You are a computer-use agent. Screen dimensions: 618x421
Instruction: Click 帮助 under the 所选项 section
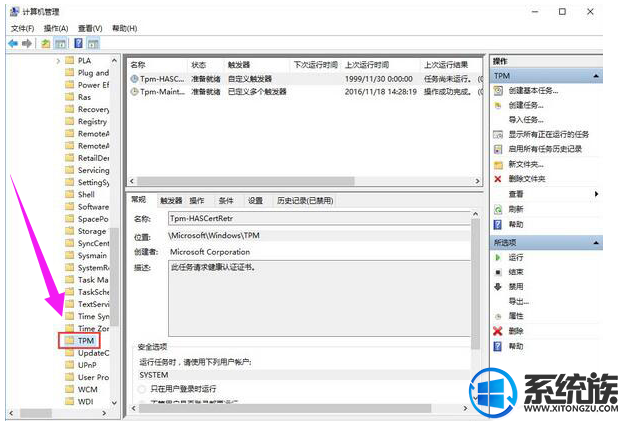(516, 346)
